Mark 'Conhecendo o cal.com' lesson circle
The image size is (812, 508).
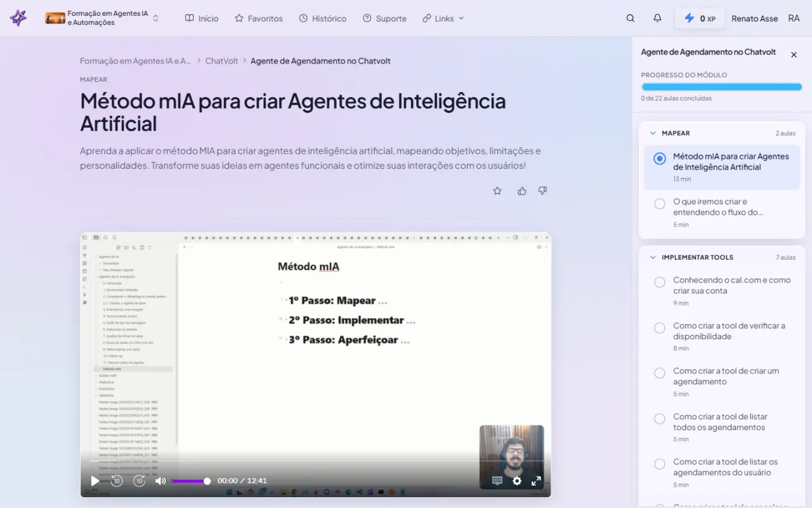pos(660,282)
